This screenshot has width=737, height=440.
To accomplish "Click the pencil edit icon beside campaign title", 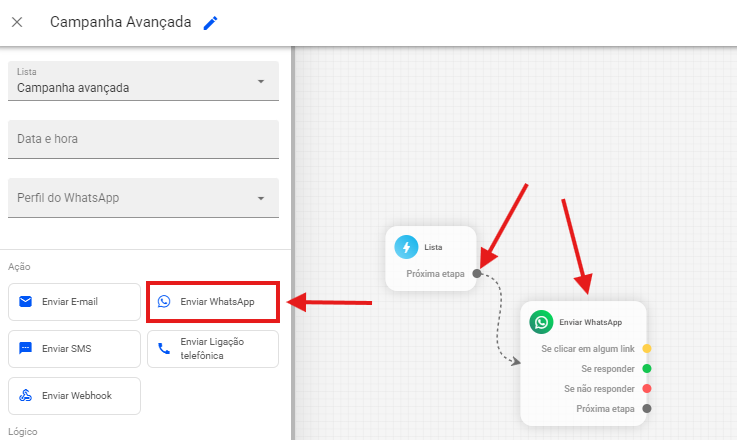I will pos(210,23).
